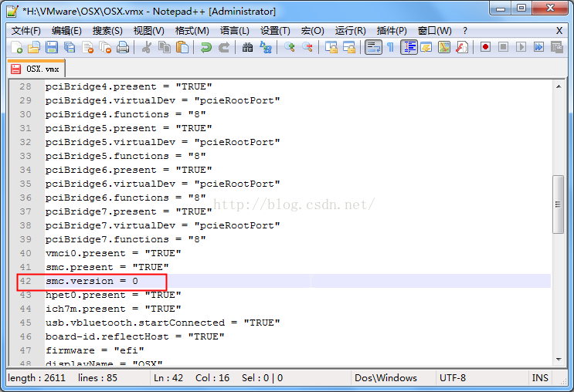Open the 搜索(S) menu
The width and height of the screenshot is (574, 392).
pyautogui.click(x=107, y=30)
